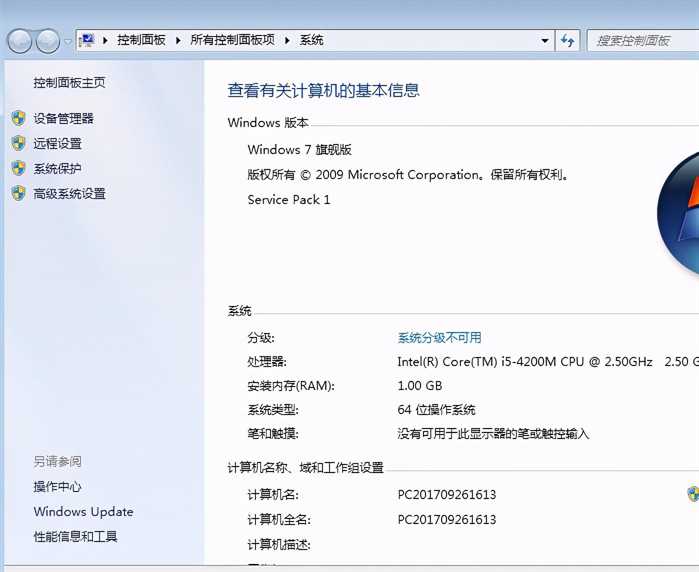This screenshot has width=699, height=572.
Task: Click the shield icon beside 设备管理器
Action: coord(18,118)
